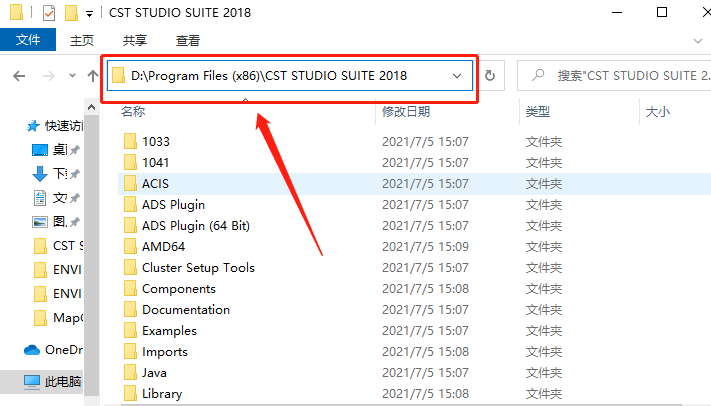Sort by the 名称 column header
711x406 pixels.
(x=133, y=112)
